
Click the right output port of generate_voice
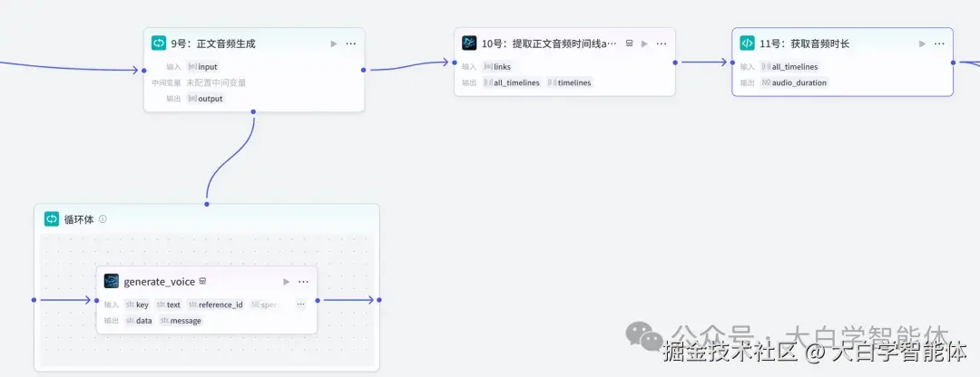[x=318, y=300]
